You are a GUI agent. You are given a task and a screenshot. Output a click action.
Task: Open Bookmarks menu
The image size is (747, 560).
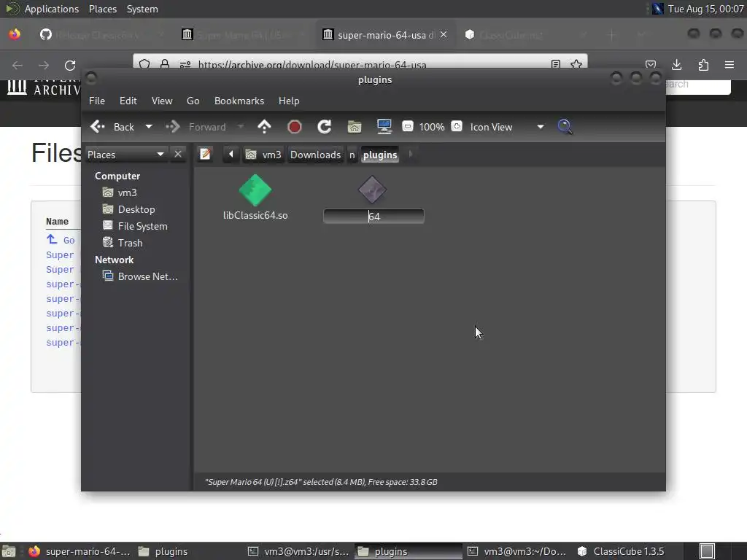[x=239, y=101]
